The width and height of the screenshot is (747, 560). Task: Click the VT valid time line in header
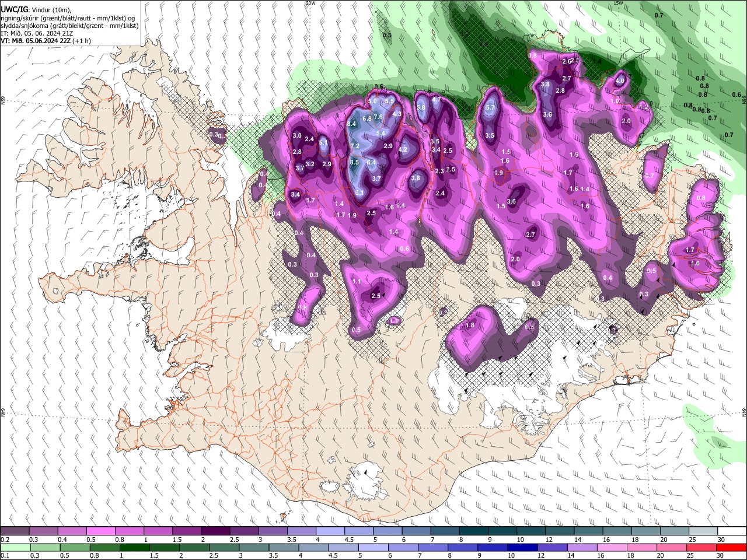coord(46,41)
